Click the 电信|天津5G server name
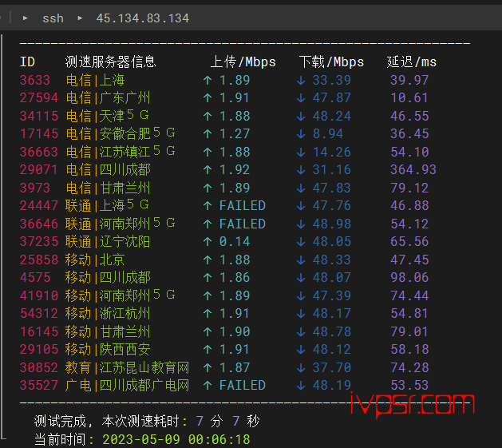The image size is (502, 448). 107,116
